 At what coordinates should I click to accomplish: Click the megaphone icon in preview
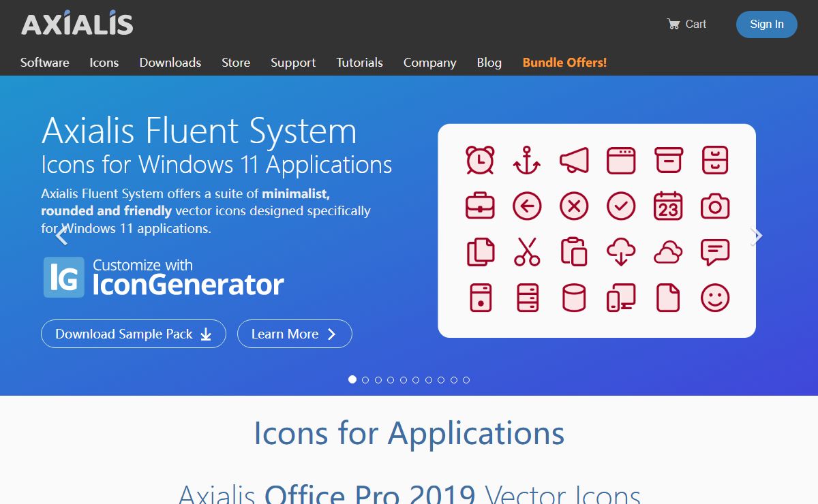[574, 161]
